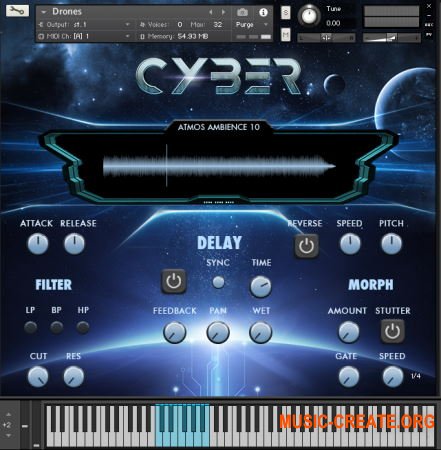Mute the instrument with M button
Image resolution: width=441 pixels, height=450 pixels.
tap(286, 34)
